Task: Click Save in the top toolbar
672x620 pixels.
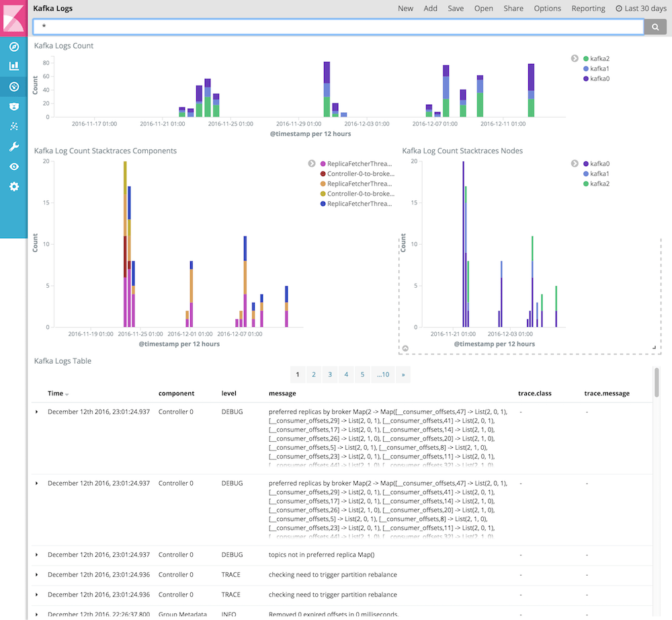Action: click(x=456, y=8)
